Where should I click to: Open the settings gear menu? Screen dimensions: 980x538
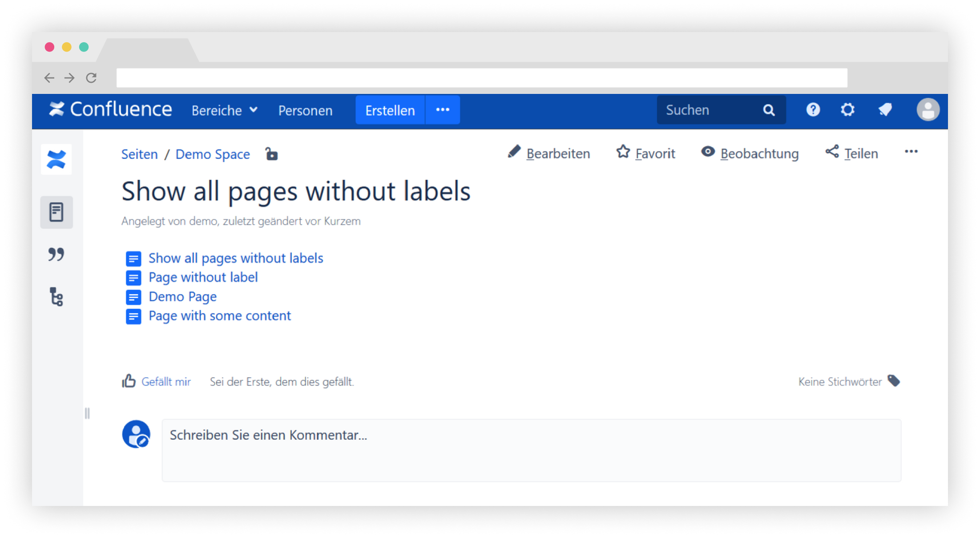pyautogui.click(x=848, y=110)
